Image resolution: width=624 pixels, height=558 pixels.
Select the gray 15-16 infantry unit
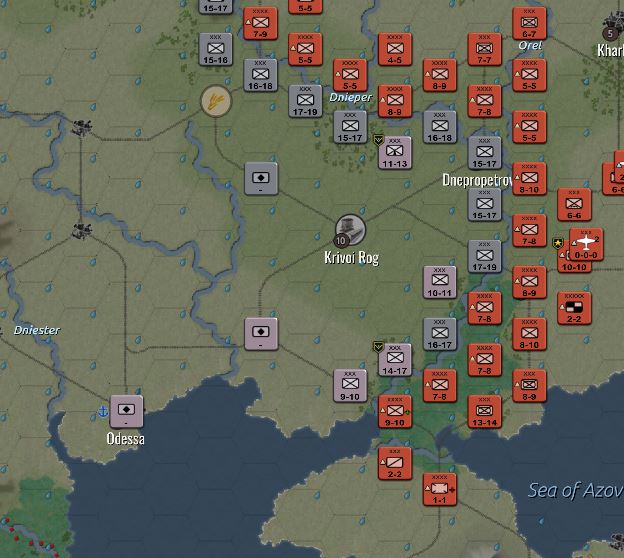(215, 49)
